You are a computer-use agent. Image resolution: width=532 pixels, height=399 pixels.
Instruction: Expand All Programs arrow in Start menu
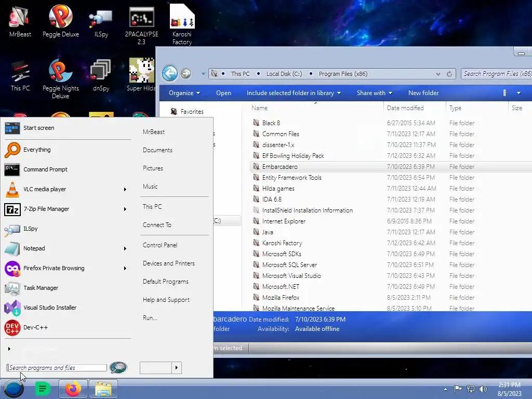click(x=9, y=349)
